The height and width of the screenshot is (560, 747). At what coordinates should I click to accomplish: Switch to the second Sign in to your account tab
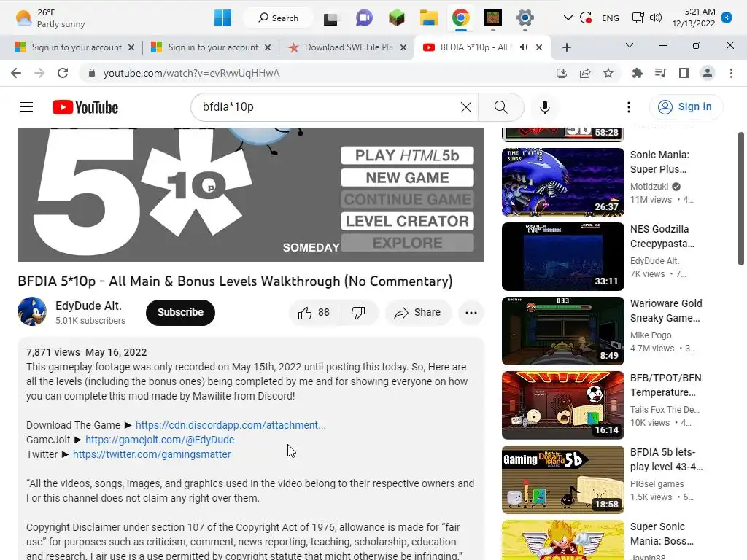(210, 47)
